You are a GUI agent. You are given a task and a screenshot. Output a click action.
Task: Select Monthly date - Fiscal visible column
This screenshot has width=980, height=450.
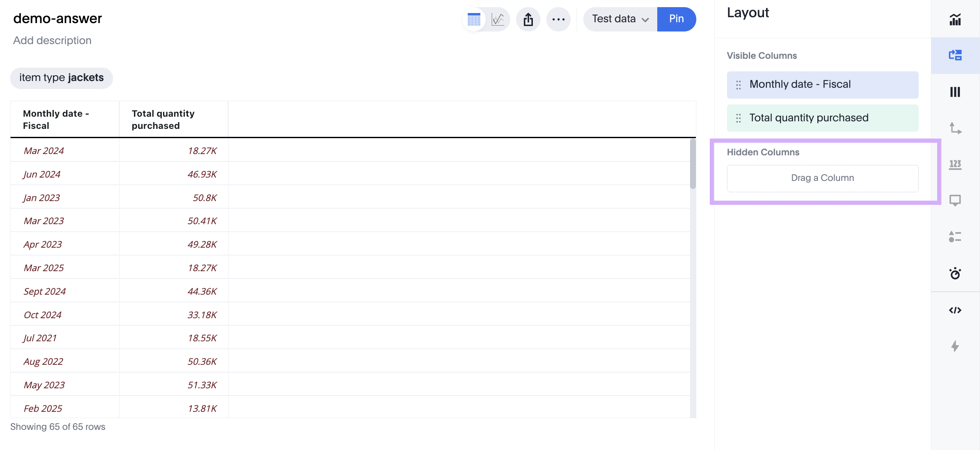click(x=822, y=85)
